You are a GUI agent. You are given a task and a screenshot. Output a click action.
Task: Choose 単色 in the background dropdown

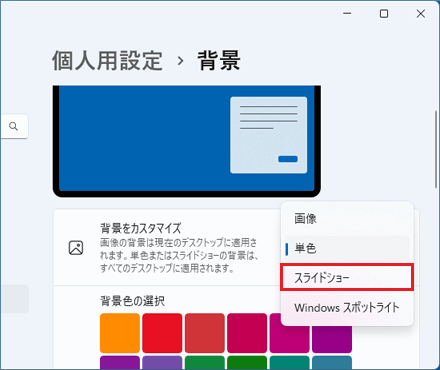[x=347, y=248]
